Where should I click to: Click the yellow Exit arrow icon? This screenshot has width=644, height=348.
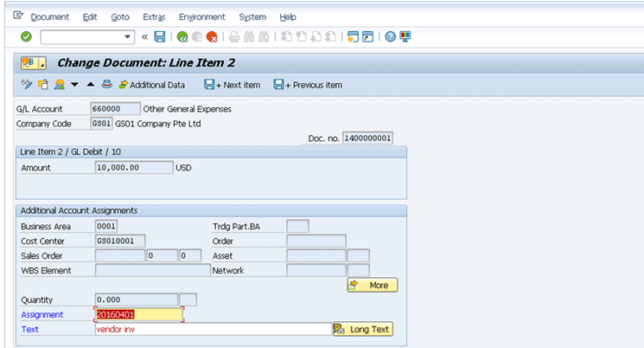click(196, 37)
